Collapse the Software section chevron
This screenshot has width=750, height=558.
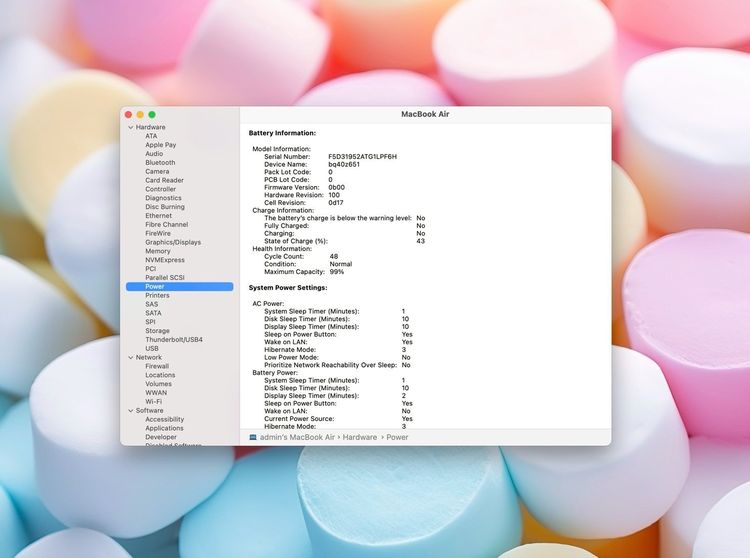(x=131, y=411)
